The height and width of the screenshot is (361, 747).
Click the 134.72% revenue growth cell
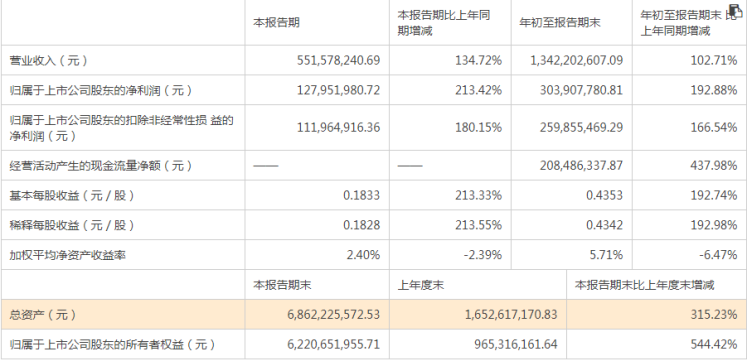click(478, 60)
